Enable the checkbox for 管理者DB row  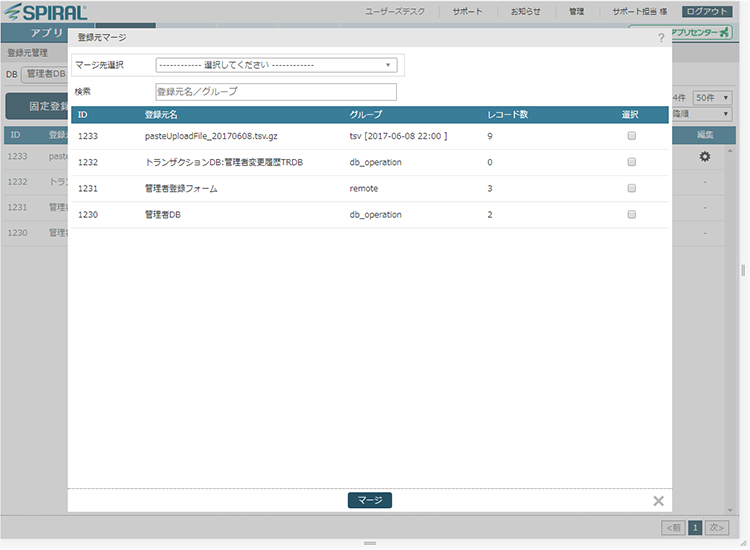pyautogui.click(x=631, y=215)
